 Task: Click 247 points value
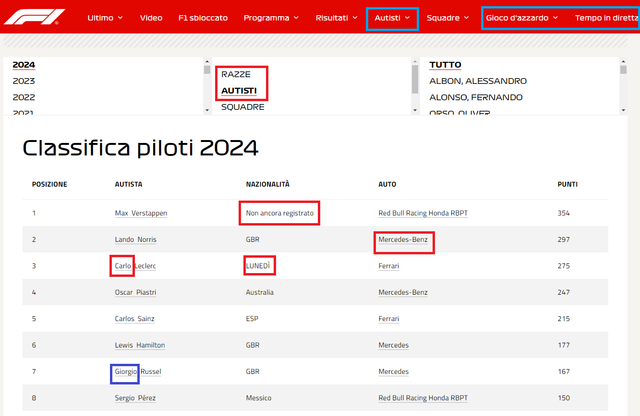tap(564, 292)
